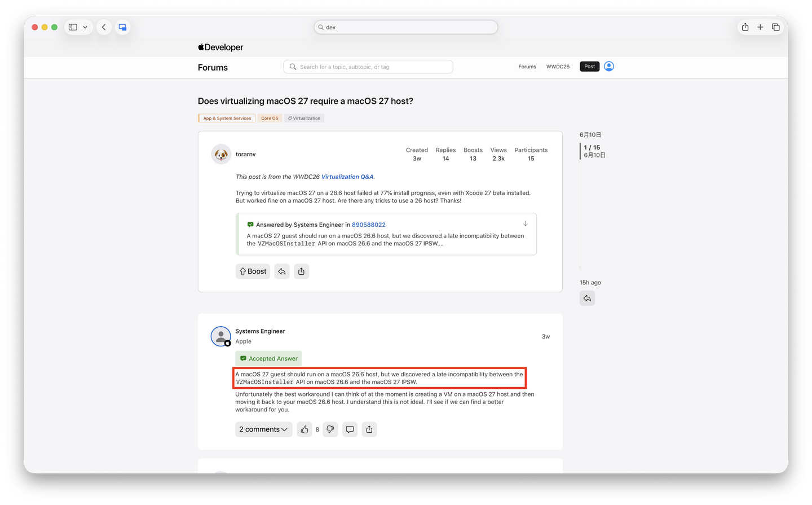Show the tab overview icon

(776, 27)
